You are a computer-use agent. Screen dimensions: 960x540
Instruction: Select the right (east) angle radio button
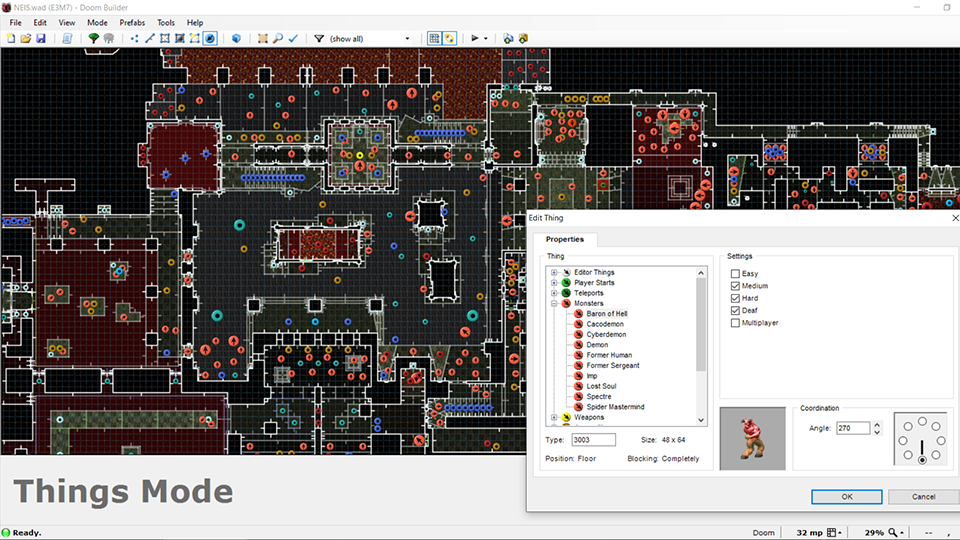click(941, 440)
